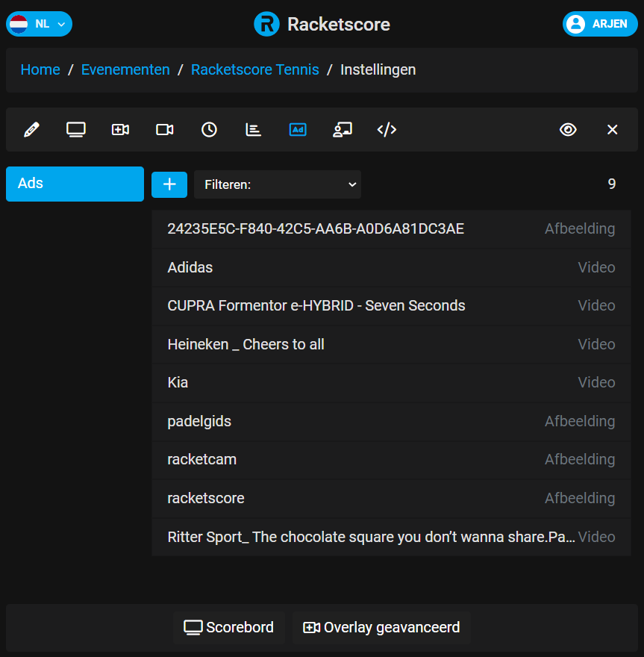Select the Ads sidebar tab
Viewport: 644px width, 657px height.
point(75,184)
